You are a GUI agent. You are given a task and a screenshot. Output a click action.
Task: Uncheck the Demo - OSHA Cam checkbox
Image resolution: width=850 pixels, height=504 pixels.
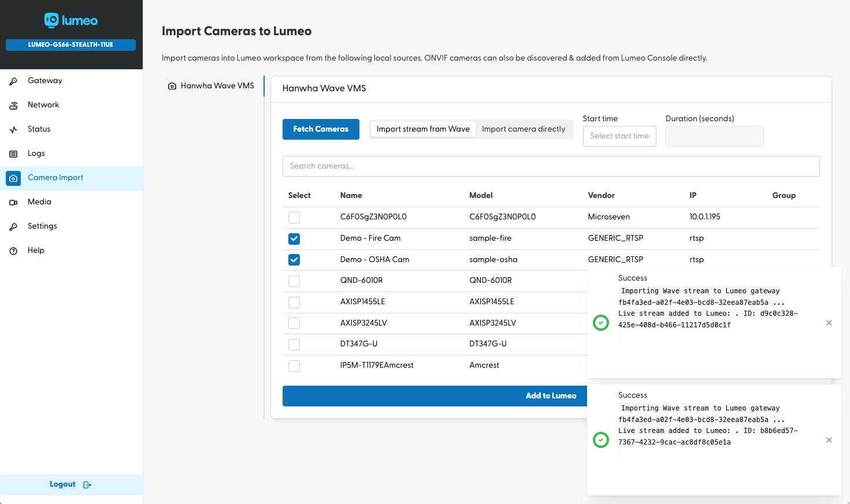point(294,260)
